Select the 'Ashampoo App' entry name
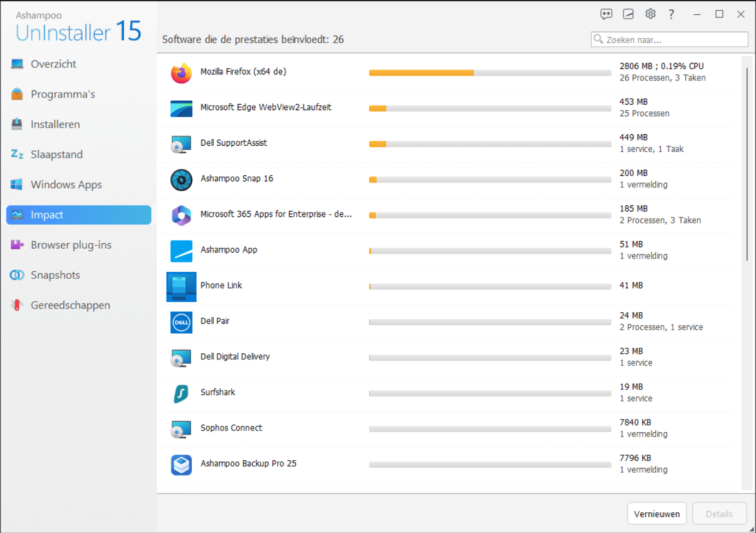Image resolution: width=756 pixels, height=533 pixels. (229, 250)
